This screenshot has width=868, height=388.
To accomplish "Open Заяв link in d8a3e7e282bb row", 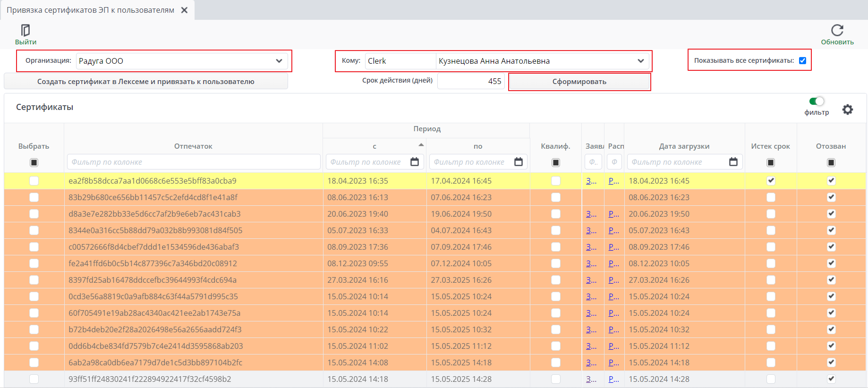I will (591, 214).
